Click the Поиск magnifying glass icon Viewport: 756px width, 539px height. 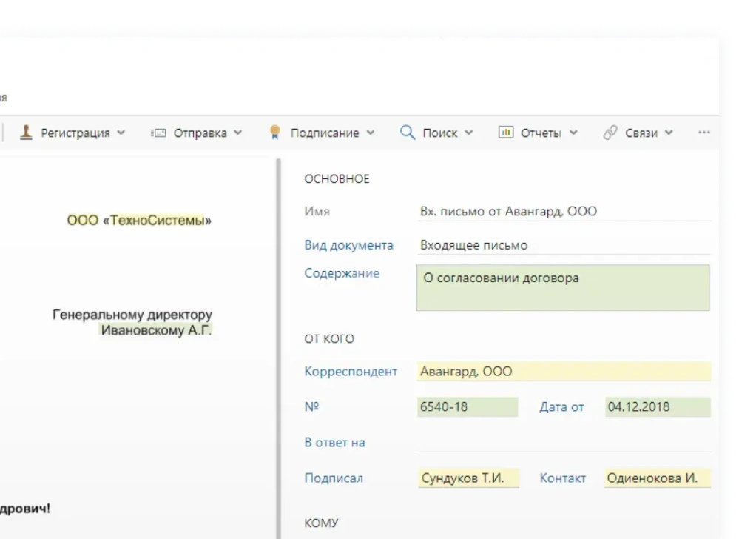(x=408, y=133)
